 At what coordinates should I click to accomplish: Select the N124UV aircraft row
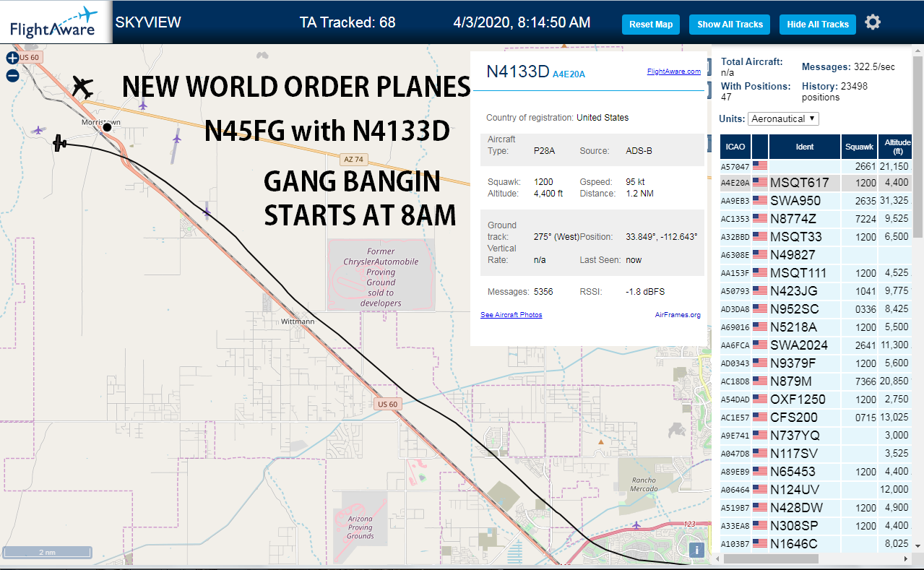(816, 490)
